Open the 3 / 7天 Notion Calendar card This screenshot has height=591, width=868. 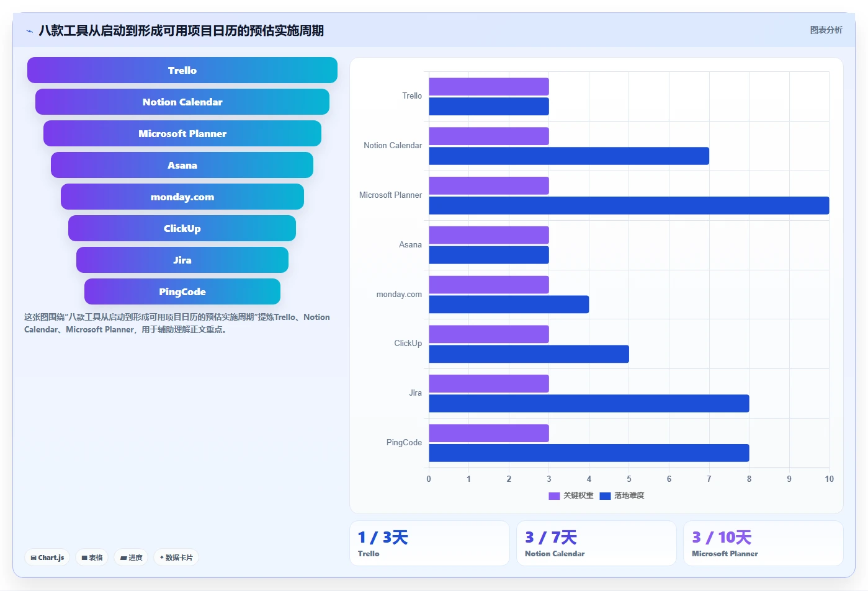pos(596,543)
